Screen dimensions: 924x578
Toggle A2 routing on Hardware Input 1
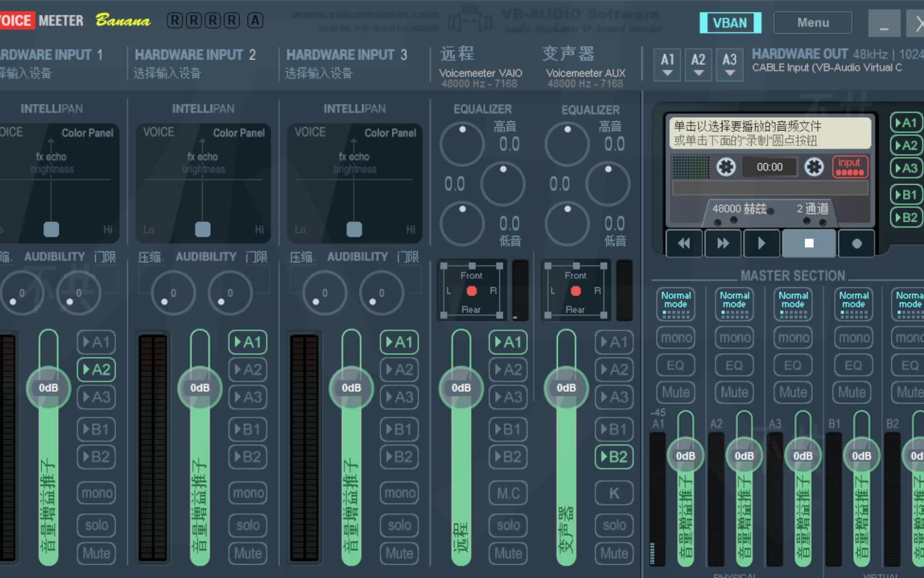pos(96,369)
